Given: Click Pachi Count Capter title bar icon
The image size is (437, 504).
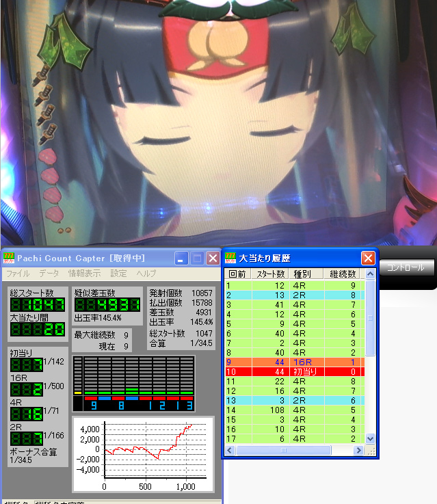Looking at the screenshot, I should click(9, 258).
